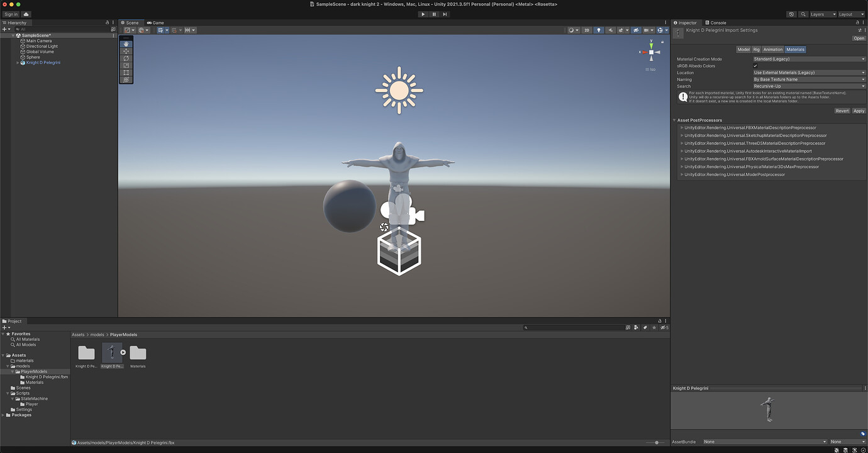Open the scene view search icon
Screen dimensions: 868x453
coord(802,14)
